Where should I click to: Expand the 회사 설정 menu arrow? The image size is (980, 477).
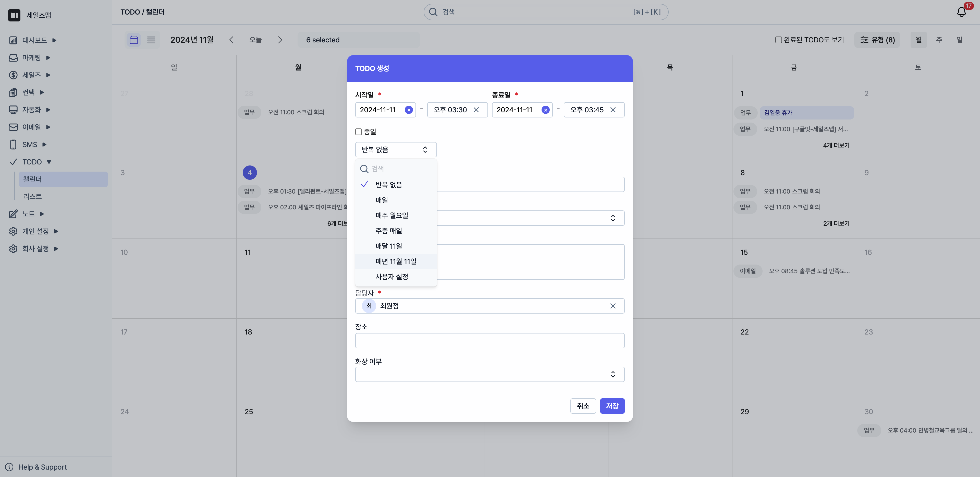click(56, 249)
